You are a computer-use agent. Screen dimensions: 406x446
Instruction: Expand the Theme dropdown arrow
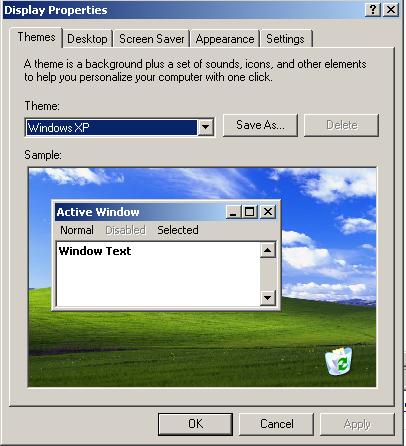pyautogui.click(x=205, y=127)
